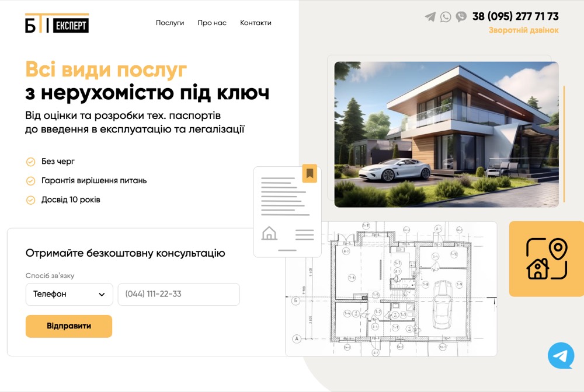This screenshot has width=584, height=392.
Task: Focus the phone number input field
Action: coord(179,294)
